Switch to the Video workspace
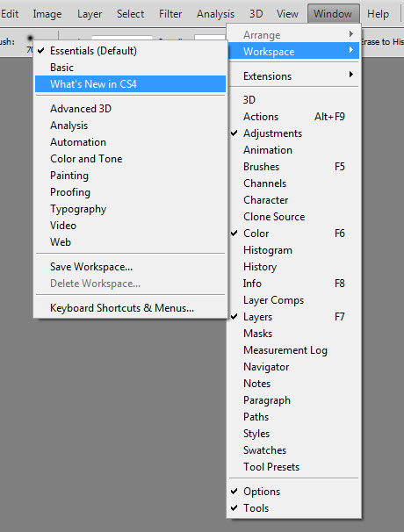Image resolution: width=404 pixels, height=532 pixels. pyautogui.click(x=130, y=226)
